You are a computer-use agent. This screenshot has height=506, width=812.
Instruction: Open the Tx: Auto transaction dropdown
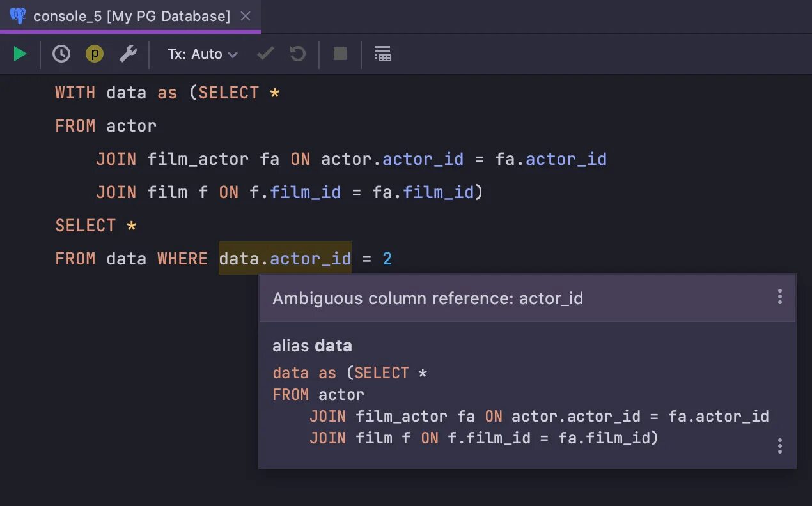202,54
